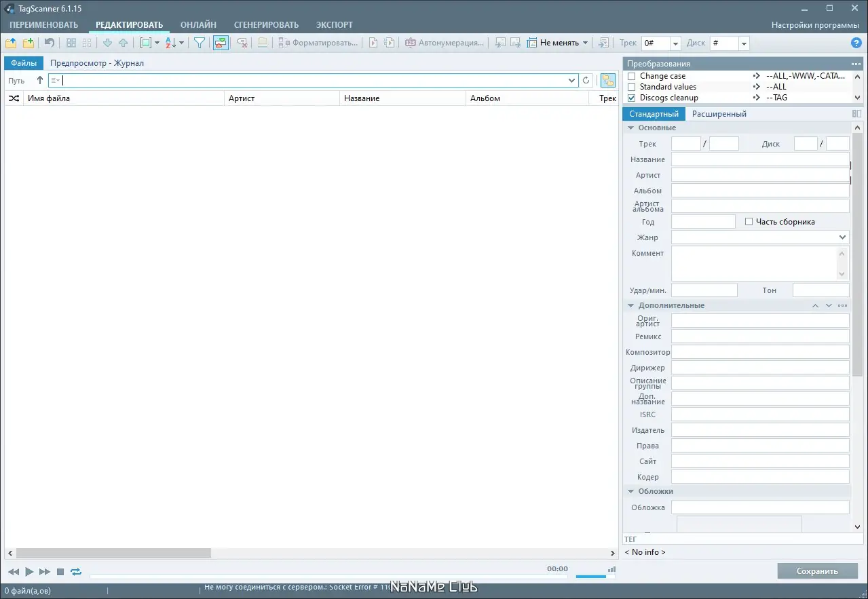The height and width of the screenshot is (599, 868).
Task: Click the shuffle icon above file list
Action: click(14, 98)
